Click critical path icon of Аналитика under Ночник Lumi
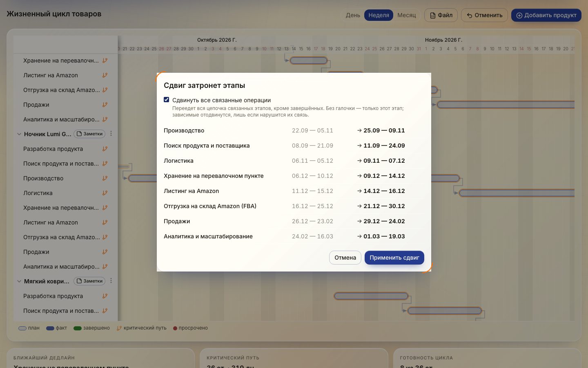The width and height of the screenshot is (588, 368). coord(105,267)
